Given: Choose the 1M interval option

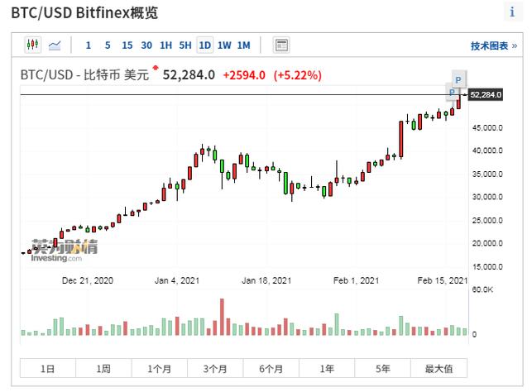Looking at the screenshot, I should point(243,45).
